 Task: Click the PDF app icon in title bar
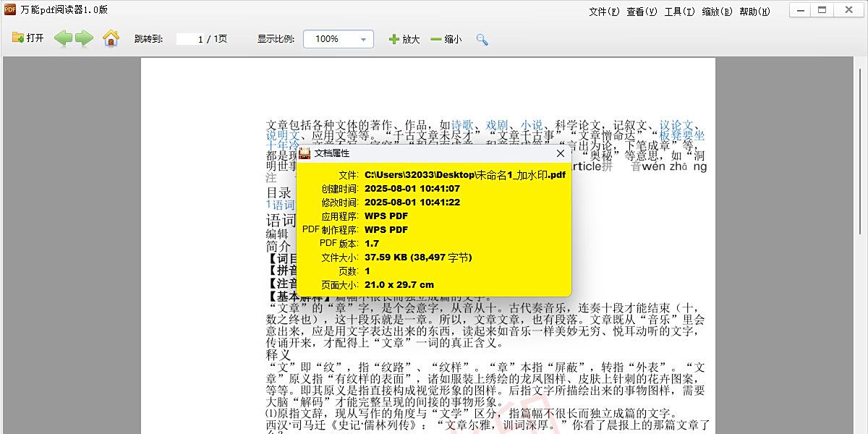(x=10, y=10)
